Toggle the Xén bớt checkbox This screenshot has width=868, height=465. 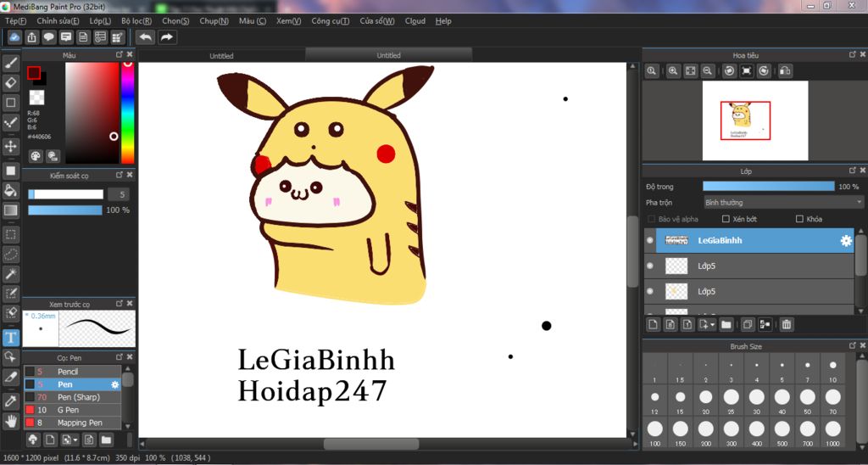coord(726,219)
